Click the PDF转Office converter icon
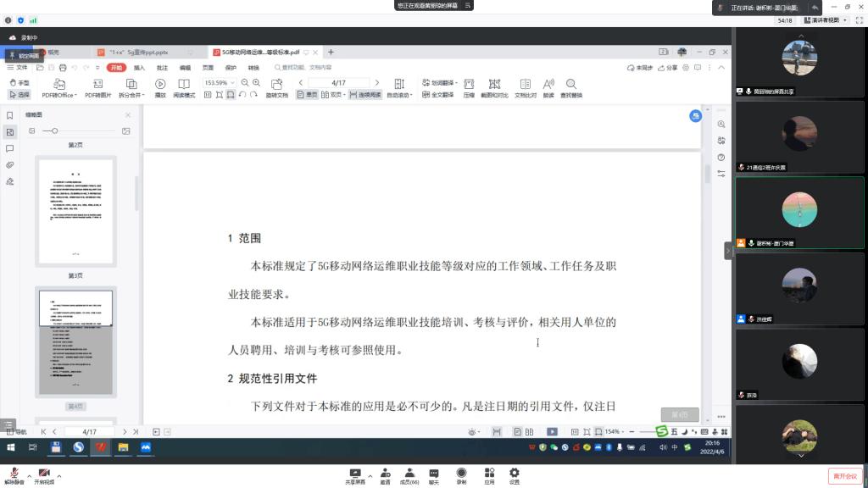This screenshot has height=488, width=868. point(59,84)
